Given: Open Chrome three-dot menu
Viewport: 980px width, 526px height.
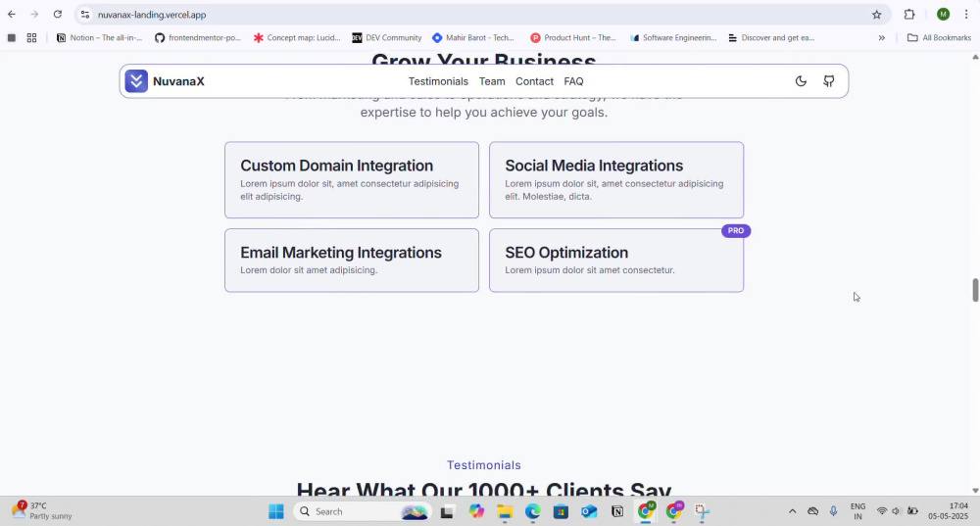Looking at the screenshot, I should pos(966,15).
